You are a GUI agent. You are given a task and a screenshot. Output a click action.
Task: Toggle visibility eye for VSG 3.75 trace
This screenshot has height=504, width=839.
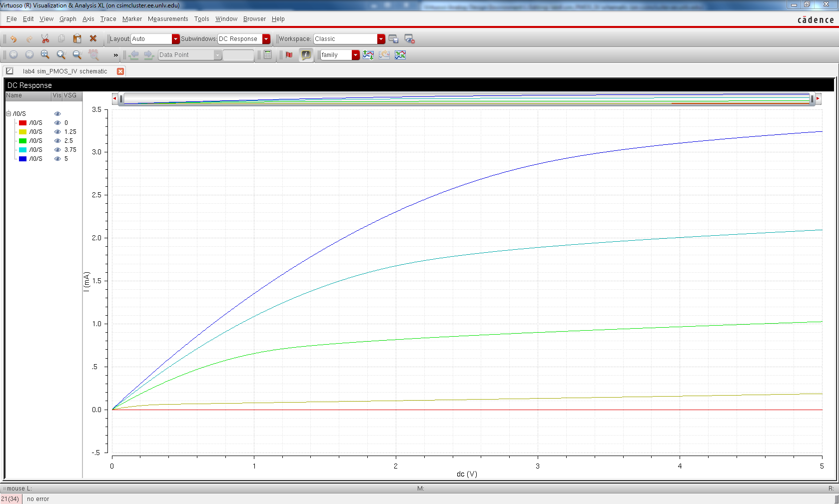pos(57,150)
